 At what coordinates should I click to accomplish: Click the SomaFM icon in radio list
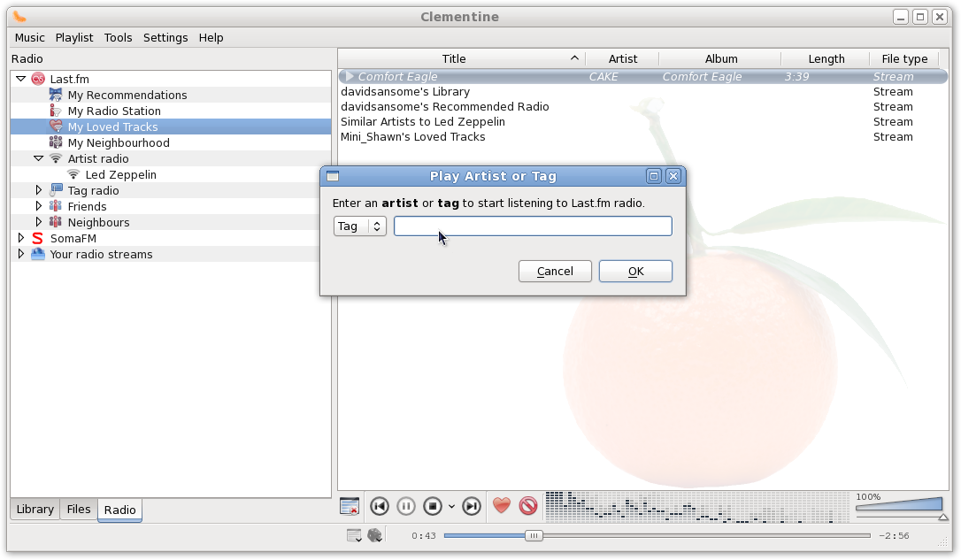[37, 238]
